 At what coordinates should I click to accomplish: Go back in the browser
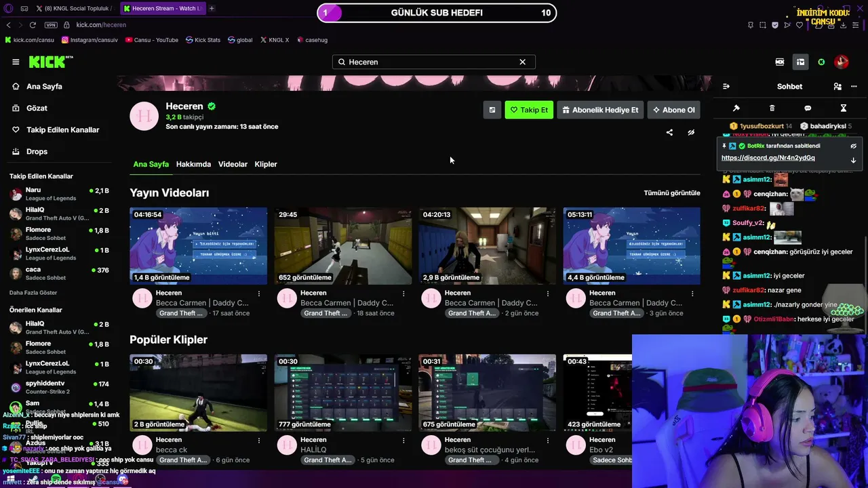[8, 25]
